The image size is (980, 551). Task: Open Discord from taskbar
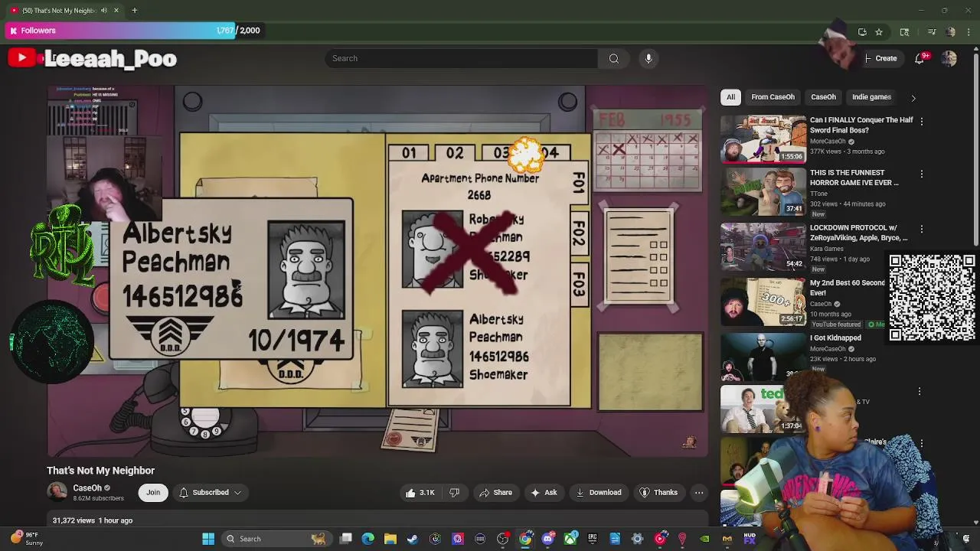click(547, 539)
